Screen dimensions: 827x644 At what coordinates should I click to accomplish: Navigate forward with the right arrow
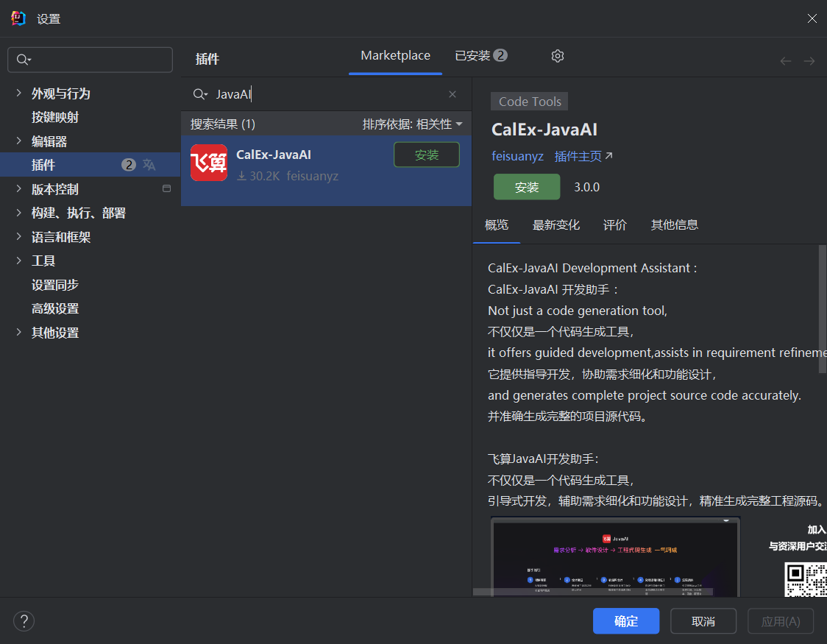pyautogui.click(x=809, y=61)
